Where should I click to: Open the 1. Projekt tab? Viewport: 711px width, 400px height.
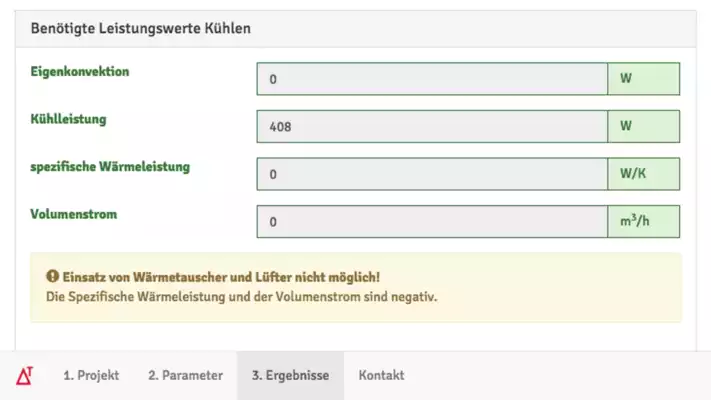[91, 376]
